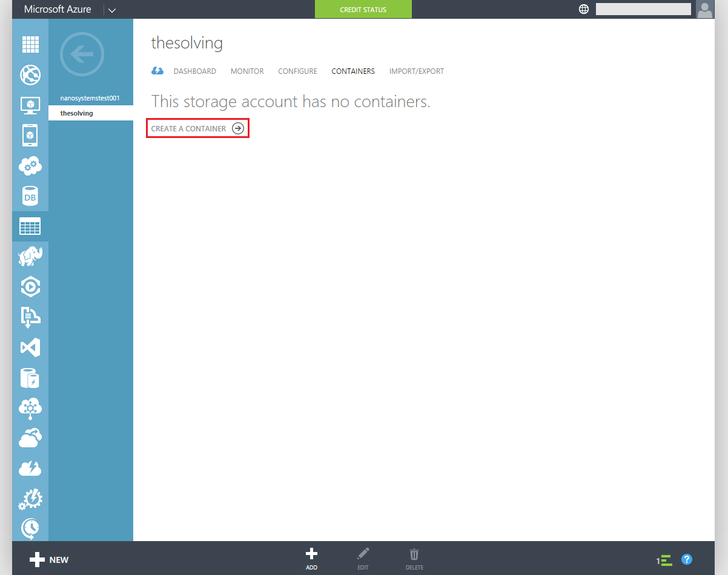Switch to the Configure tab

pos(297,71)
